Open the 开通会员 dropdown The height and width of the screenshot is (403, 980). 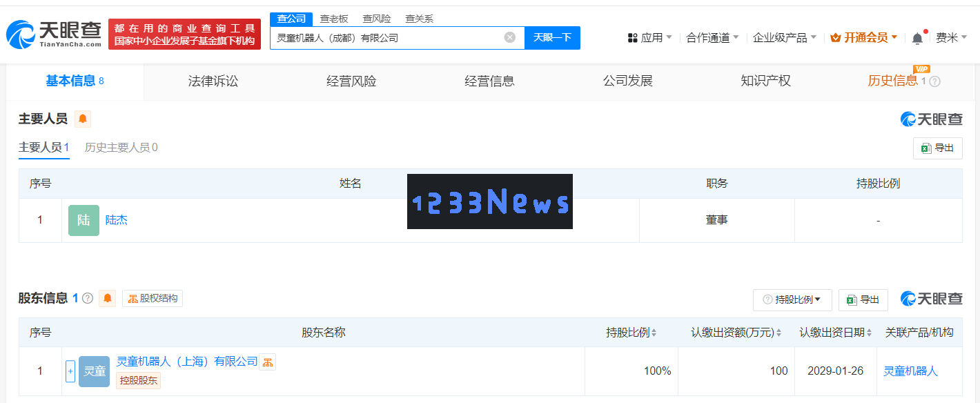pyautogui.click(x=864, y=38)
